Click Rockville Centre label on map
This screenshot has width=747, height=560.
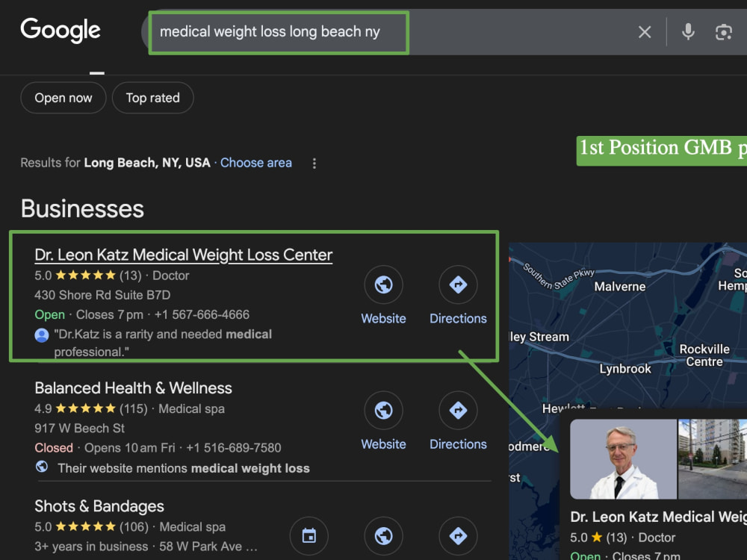click(x=704, y=355)
